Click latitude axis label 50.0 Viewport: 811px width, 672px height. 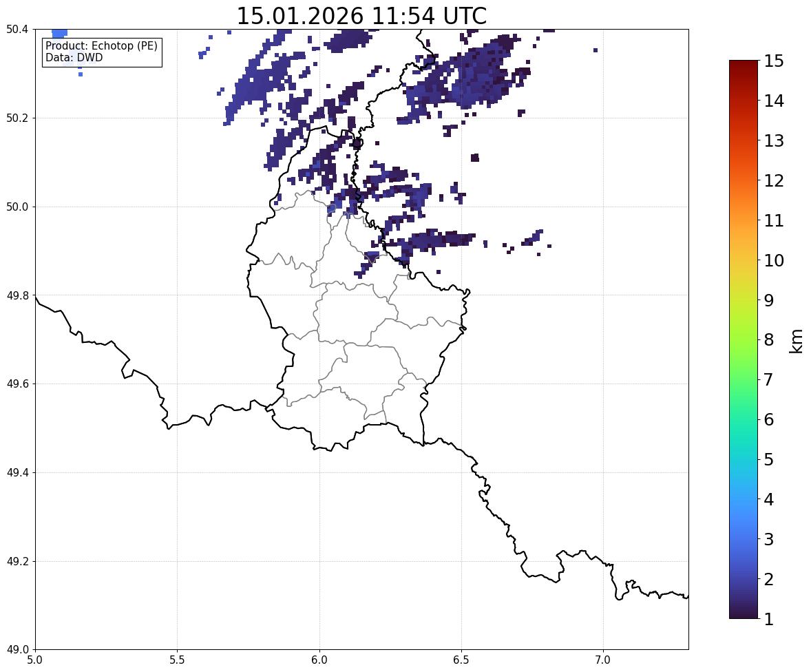[x=17, y=207]
